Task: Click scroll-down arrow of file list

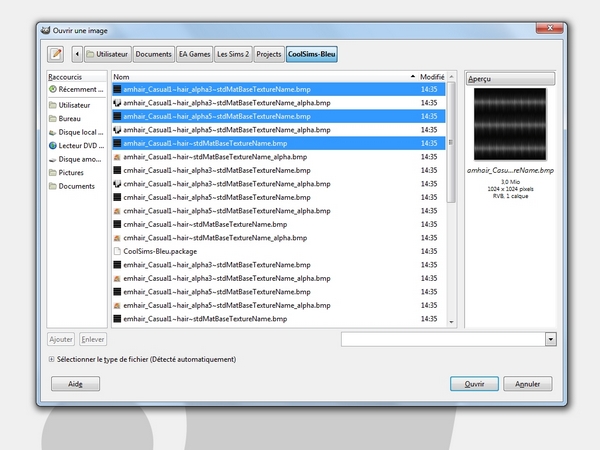Action: click(x=452, y=322)
